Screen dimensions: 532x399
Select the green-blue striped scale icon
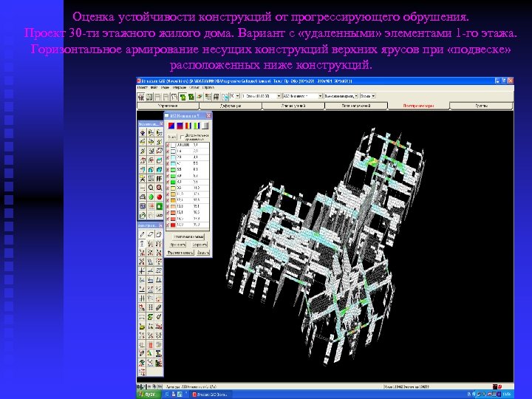tap(197, 126)
